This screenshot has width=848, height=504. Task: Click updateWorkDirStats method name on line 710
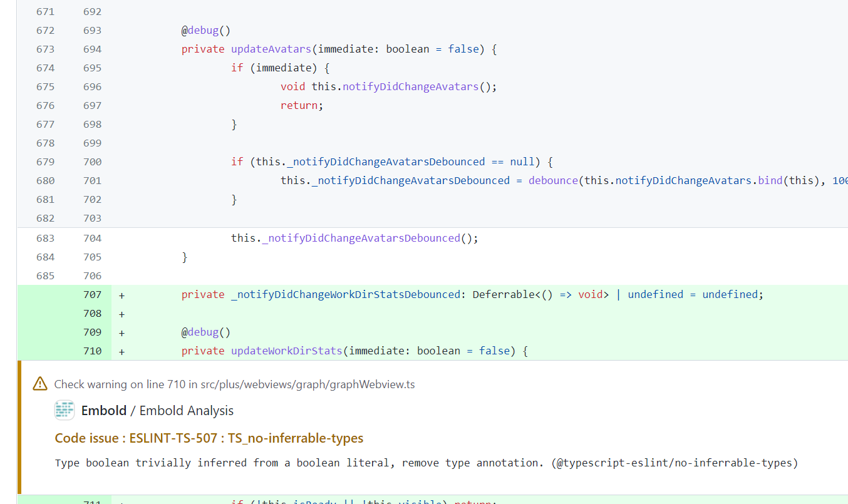tap(286, 351)
